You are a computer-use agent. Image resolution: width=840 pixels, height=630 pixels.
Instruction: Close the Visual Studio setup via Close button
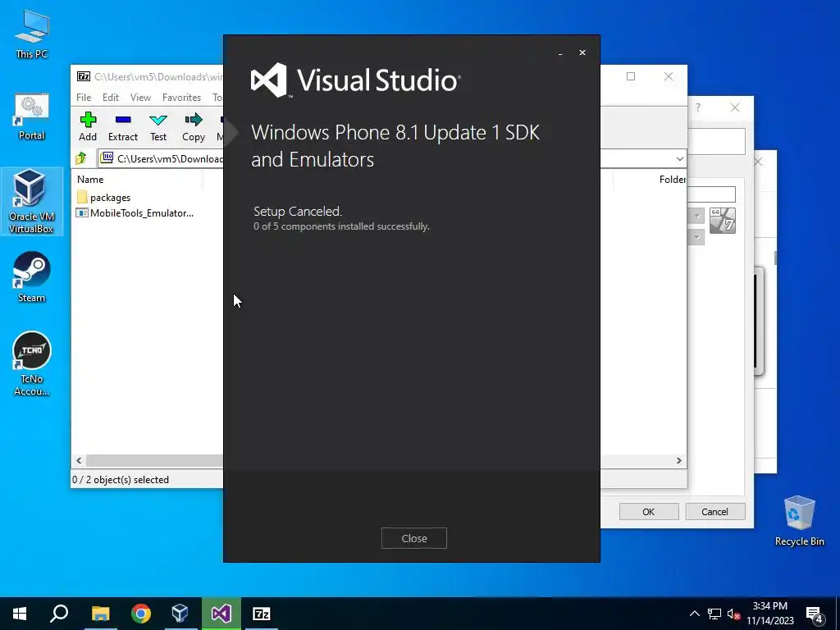413,538
